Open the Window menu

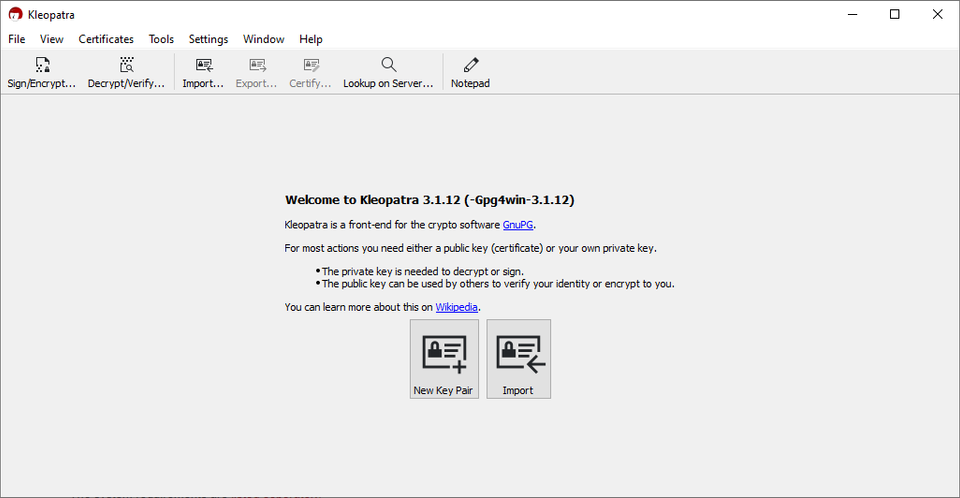click(264, 39)
